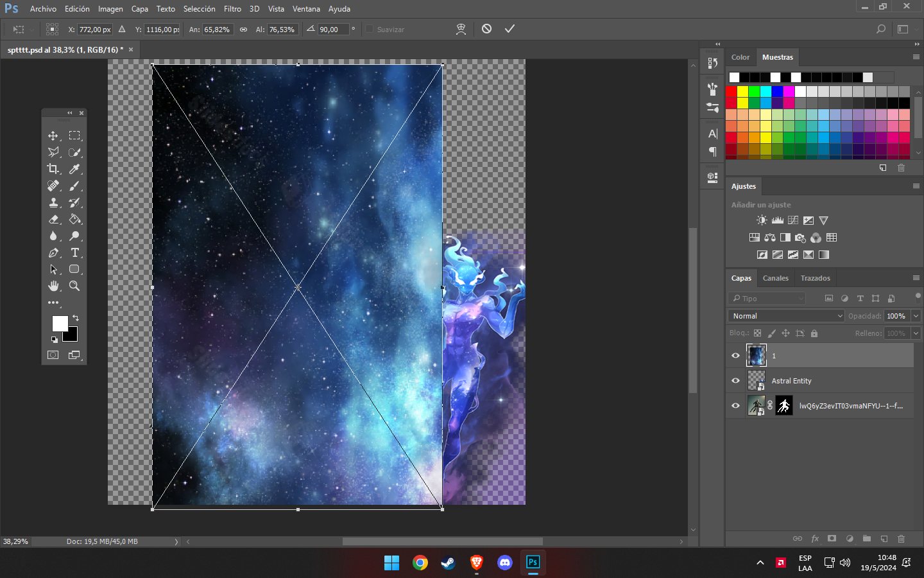Toggle the lock-all padlock for the layer
Viewport: 924px width, 578px height.
point(814,333)
